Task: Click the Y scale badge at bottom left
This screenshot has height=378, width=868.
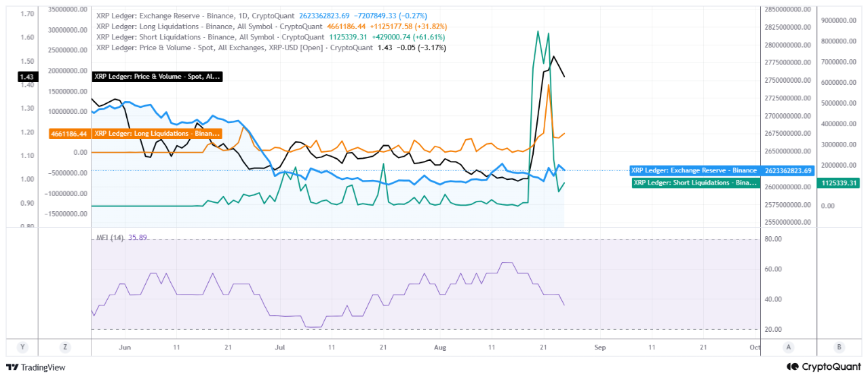Action: [22, 347]
